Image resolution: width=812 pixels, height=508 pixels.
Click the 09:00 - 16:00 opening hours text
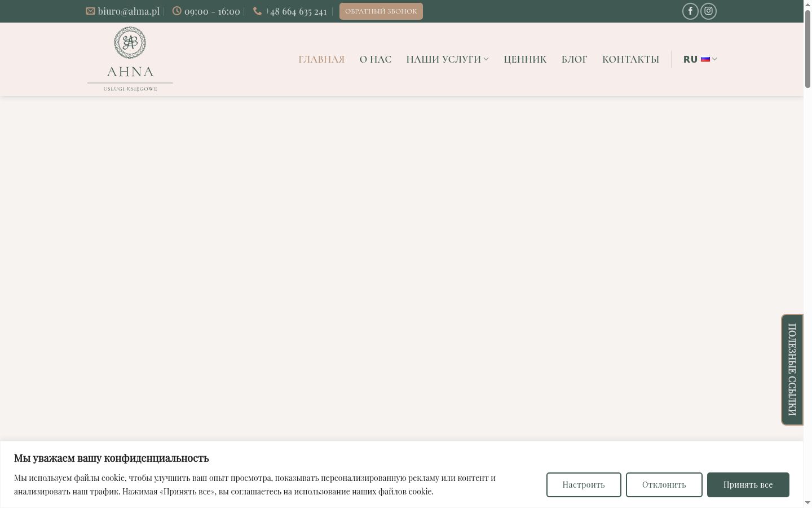coord(212,11)
